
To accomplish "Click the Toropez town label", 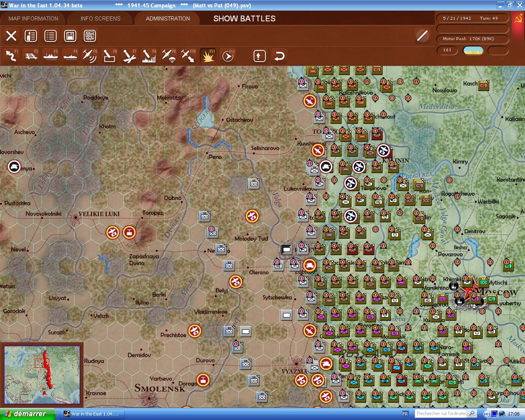I will tap(153, 213).
